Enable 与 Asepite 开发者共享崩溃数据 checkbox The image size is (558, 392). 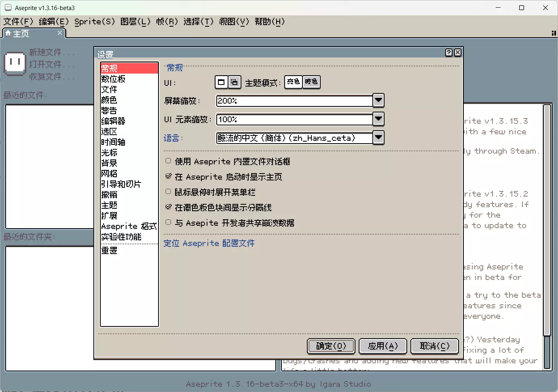pos(168,222)
